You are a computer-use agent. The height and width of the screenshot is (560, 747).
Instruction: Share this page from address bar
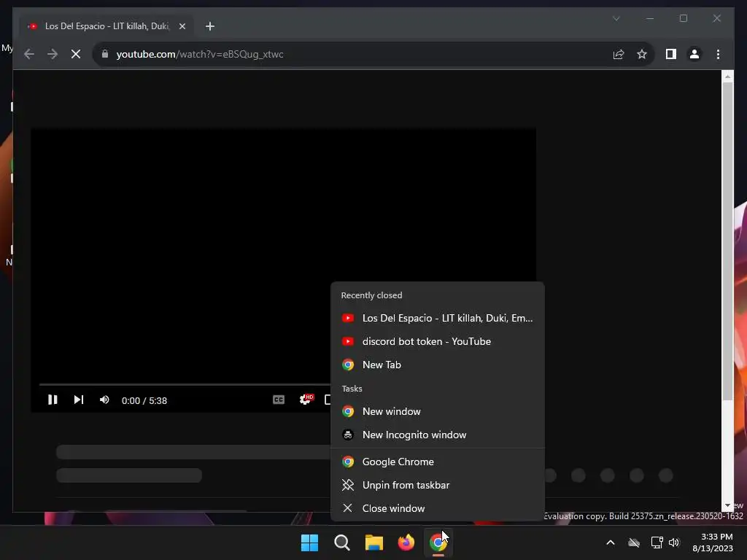pyautogui.click(x=619, y=54)
